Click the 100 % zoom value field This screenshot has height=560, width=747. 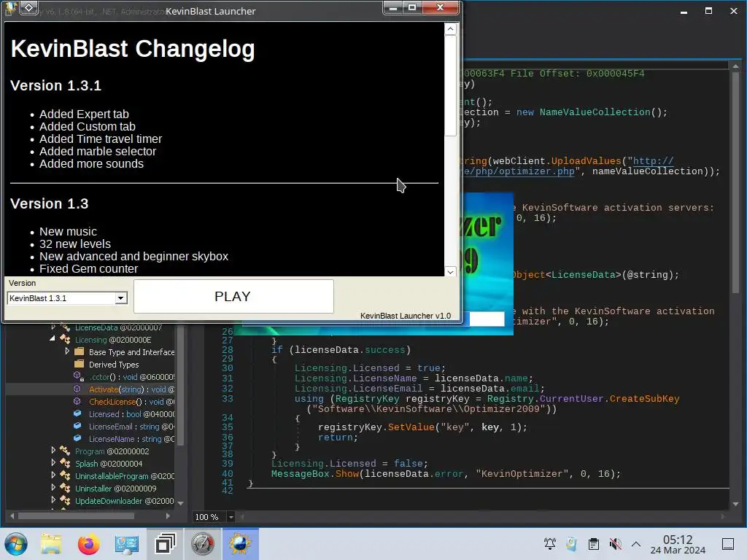pos(209,517)
